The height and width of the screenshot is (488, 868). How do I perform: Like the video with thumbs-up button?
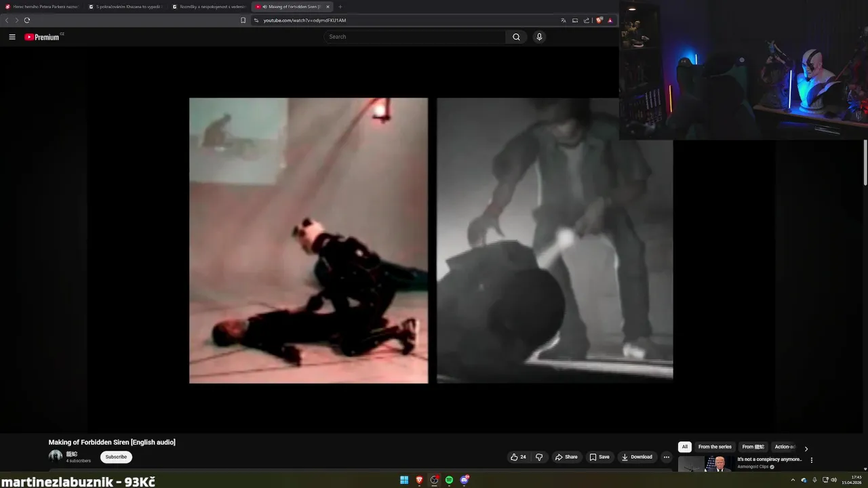(519, 457)
